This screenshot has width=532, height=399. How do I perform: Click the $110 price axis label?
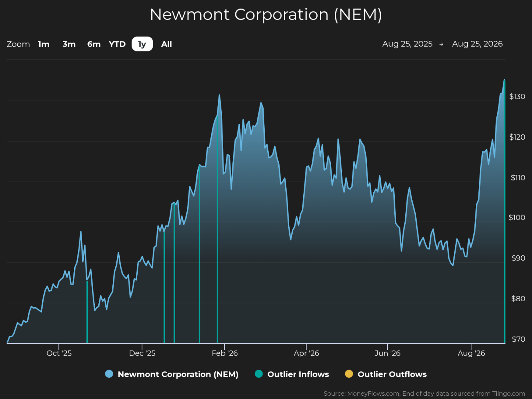(x=518, y=177)
